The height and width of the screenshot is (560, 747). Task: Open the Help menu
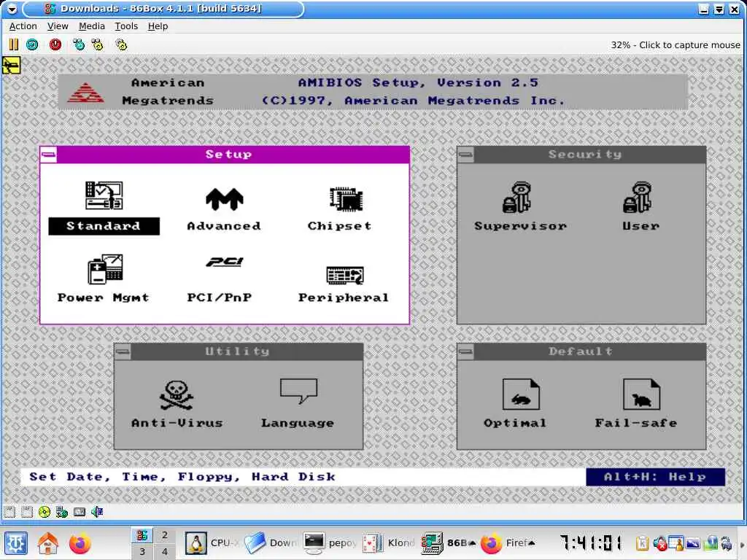[158, 26]
